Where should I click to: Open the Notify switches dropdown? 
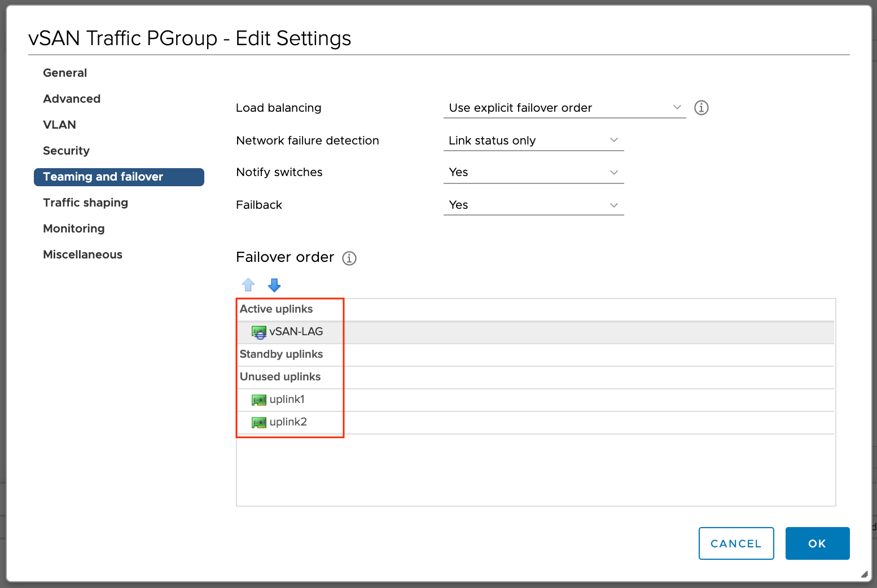(x=533, y=173)
